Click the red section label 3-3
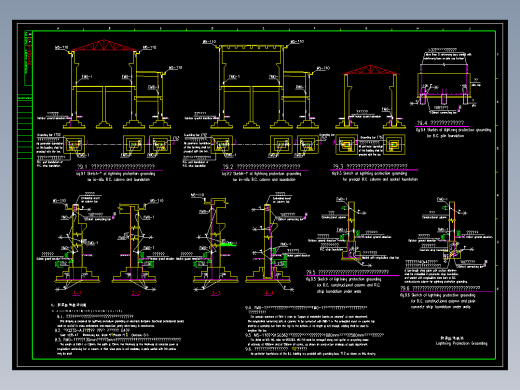520x390 pixels. coord(216,293)
